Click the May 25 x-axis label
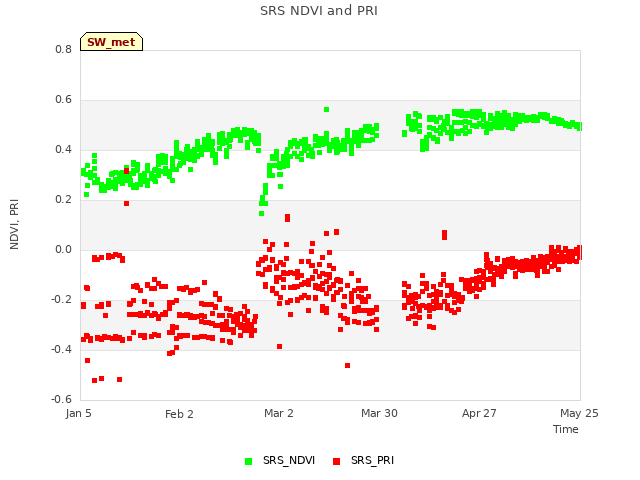This screenshot has width=640, height=480. click(x=579, y=413)
